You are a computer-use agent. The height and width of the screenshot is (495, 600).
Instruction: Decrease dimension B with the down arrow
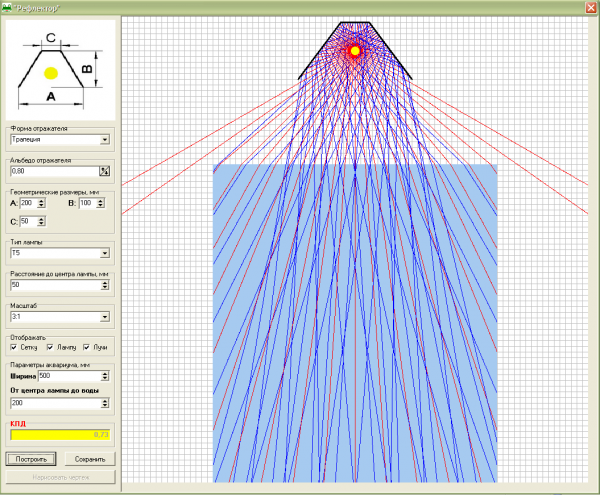(x=101, y=205)
